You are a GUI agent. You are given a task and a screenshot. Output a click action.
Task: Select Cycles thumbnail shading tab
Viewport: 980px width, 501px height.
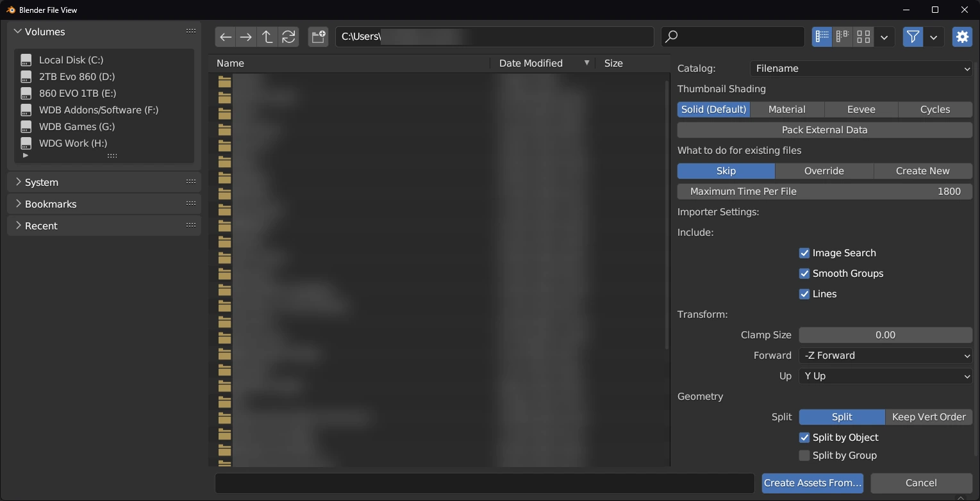click(x=934, y=110)
